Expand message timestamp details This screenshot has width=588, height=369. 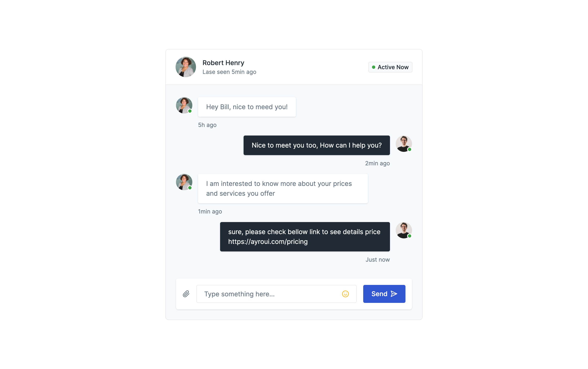[207, 124]
